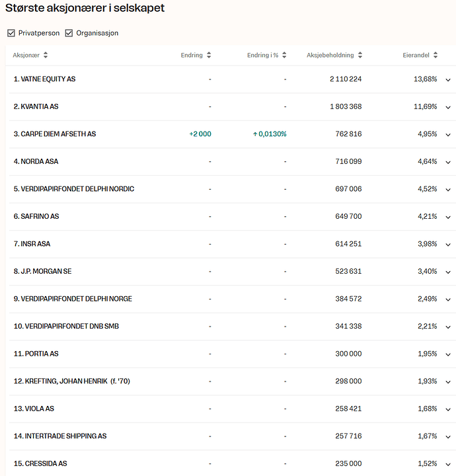Sort by the Endring i % column arrows
The height and width of the screenshot is (476, 456).
[284, 55]
